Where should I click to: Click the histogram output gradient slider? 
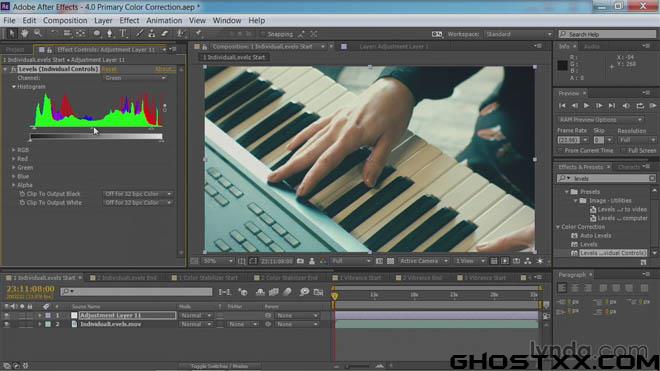click(x=96, y=136)
